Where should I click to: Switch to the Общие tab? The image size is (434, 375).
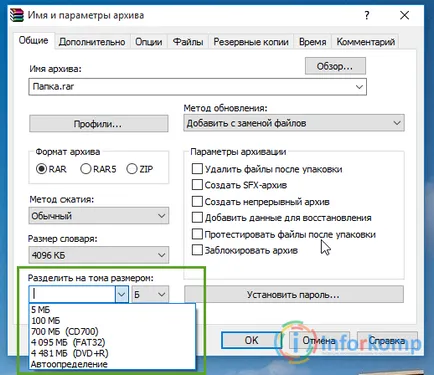click(33, 41)
